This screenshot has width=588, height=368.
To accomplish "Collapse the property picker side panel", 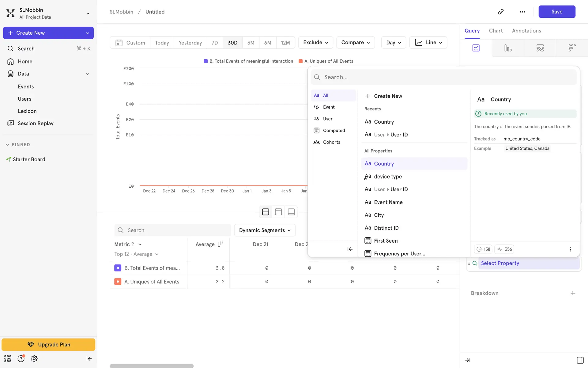I will pyautogui.click(x=350, y=249).
